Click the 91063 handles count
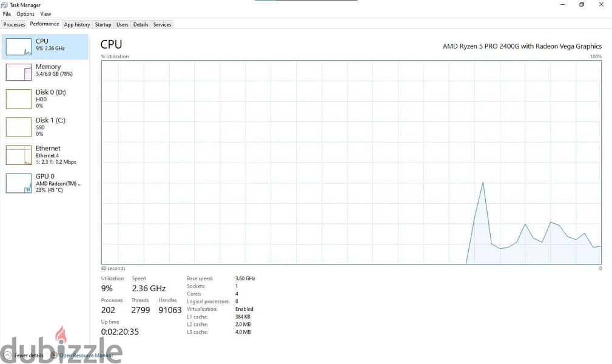This screenshot has width=612, height=364. click(x=170, y=310)
